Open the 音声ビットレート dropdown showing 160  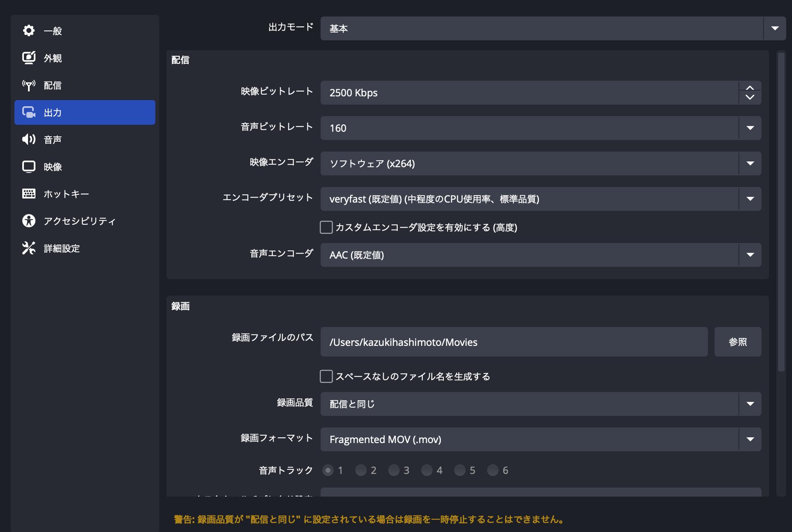541,128
